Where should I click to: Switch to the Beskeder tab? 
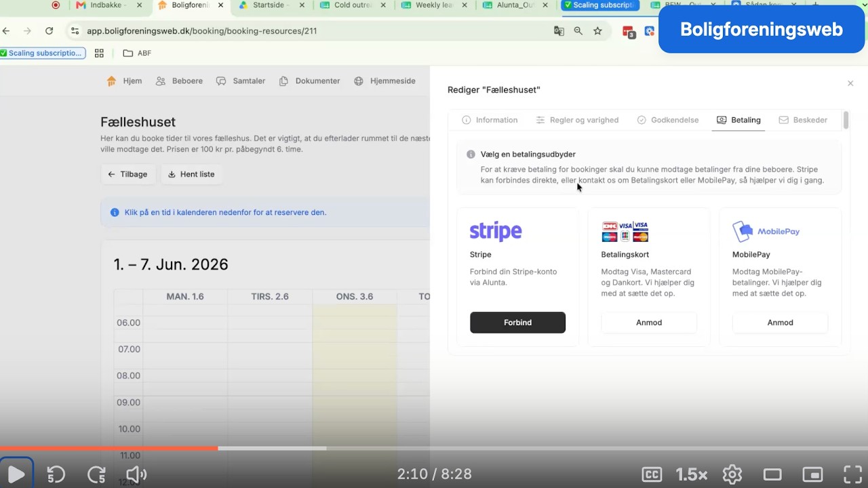[803, 120]
